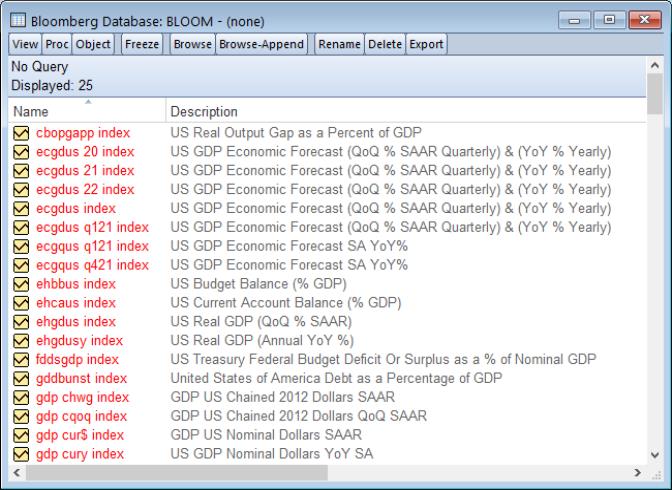Click the series icon next to ehbbus index
This screenshot has height=490, width=672.
(19, 284)
